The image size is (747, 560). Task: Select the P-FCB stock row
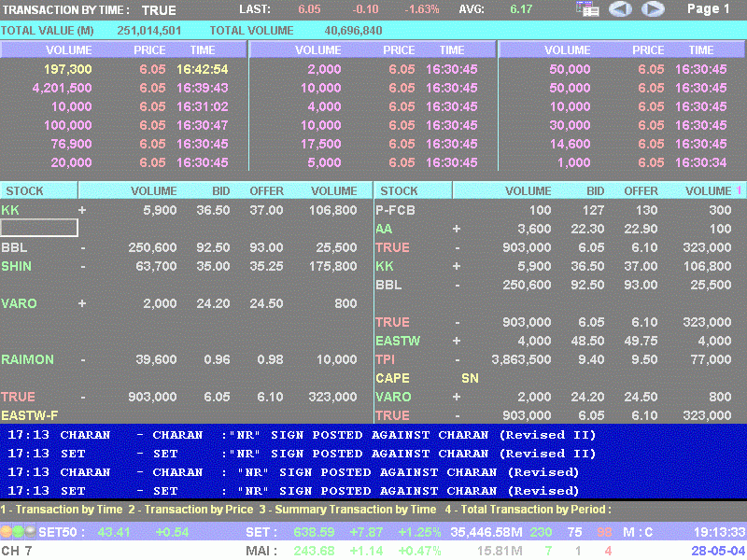point(560,210)
